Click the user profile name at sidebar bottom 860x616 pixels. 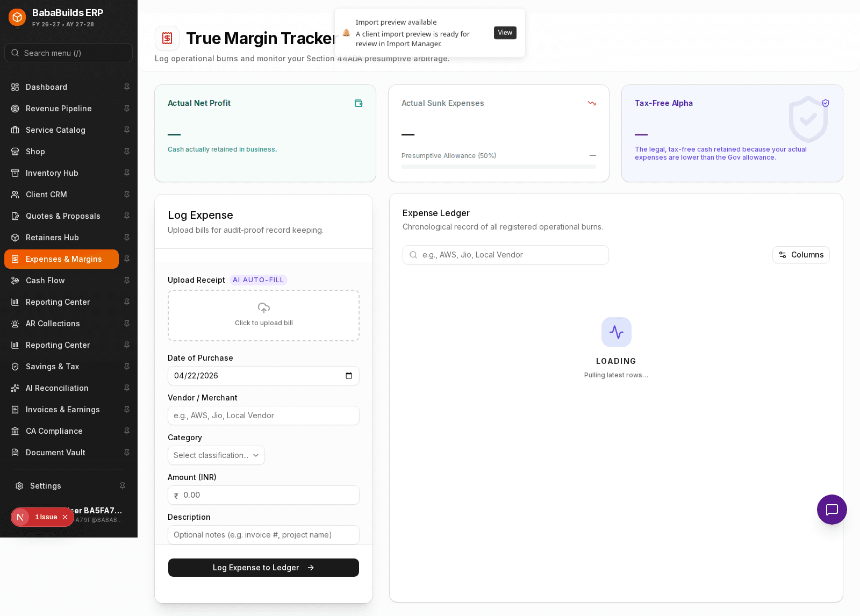(x=98, y=511)
